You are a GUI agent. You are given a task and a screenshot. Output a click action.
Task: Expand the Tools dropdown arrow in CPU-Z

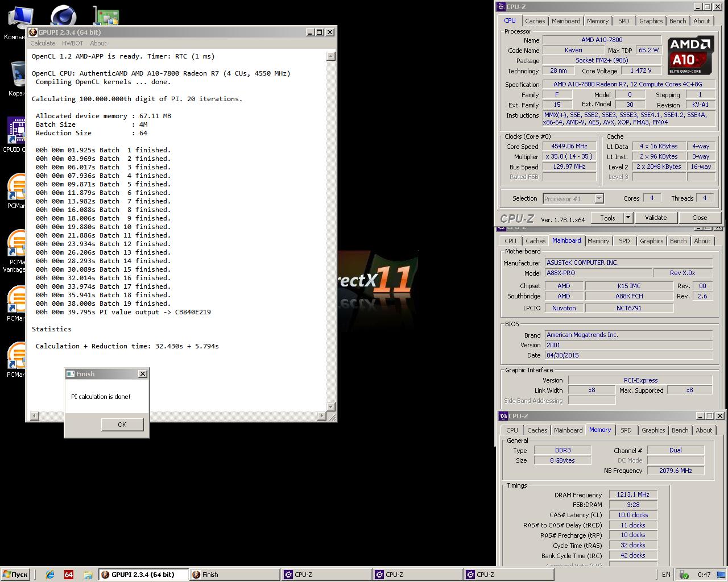point(628,218)
